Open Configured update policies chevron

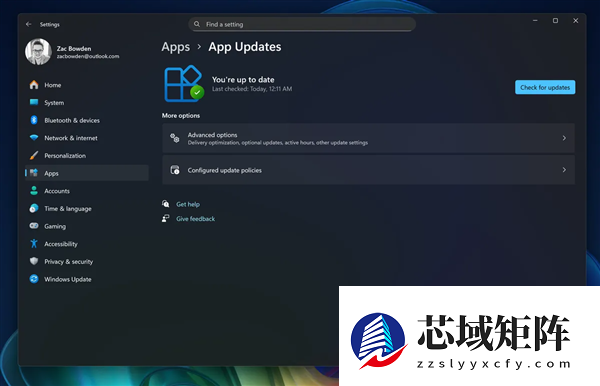point(564,170)
